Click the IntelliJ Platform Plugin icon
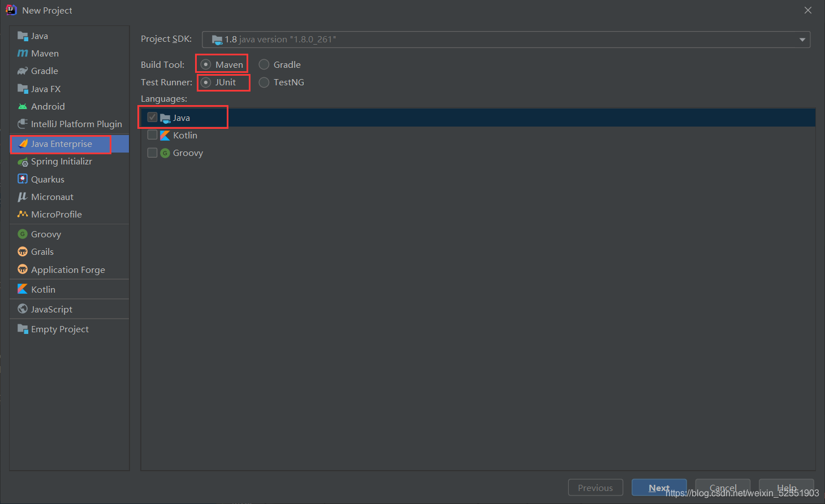Screen dimensions: 825x504 point(23,124)
